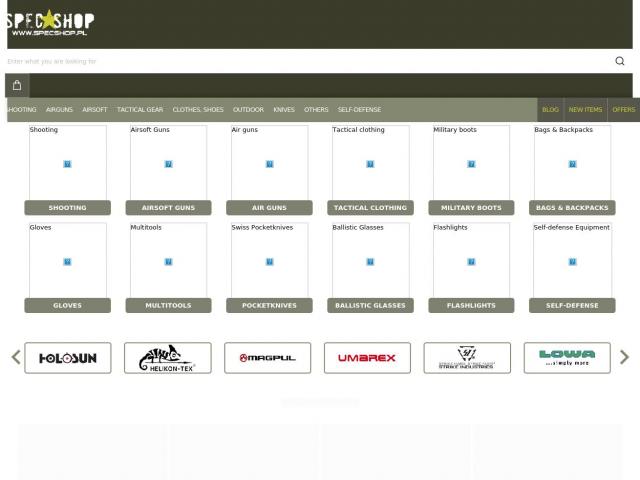Screen dimensions: 640x480
Task: Click the POCKETKNIVES category button
Action: pos(269,305)
